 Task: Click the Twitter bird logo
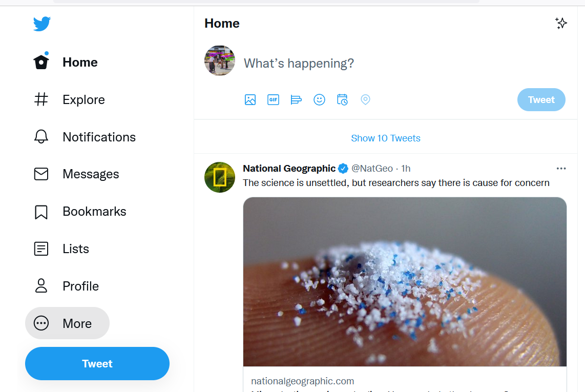[x=42, y=24]
